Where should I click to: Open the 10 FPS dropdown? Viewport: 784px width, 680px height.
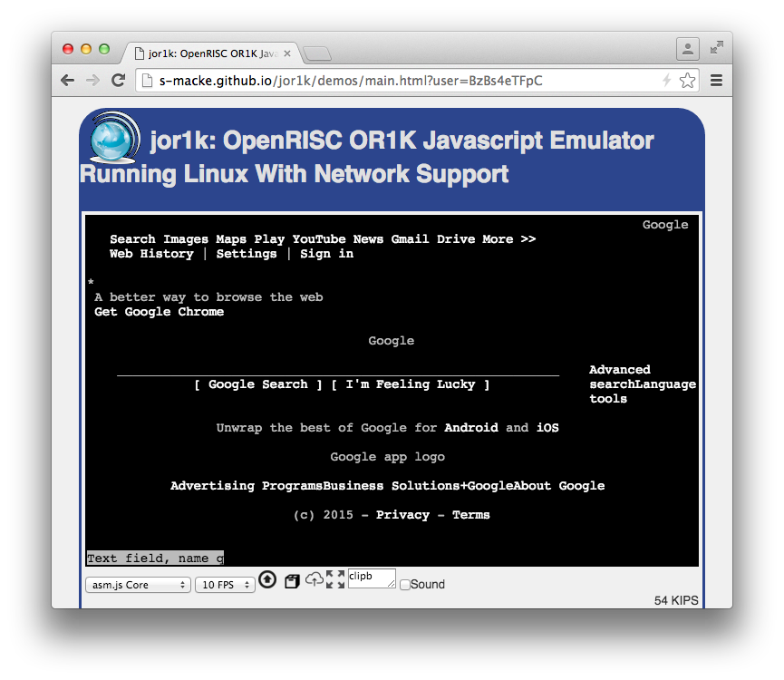click(x=225, y=585)
